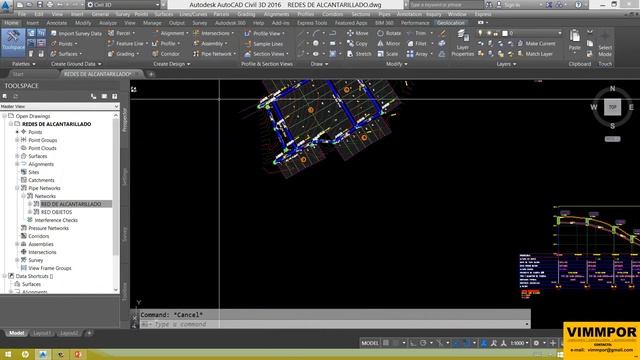Open the Home ribbon tab
Screen dimensions: 640x360
(11, 23)
